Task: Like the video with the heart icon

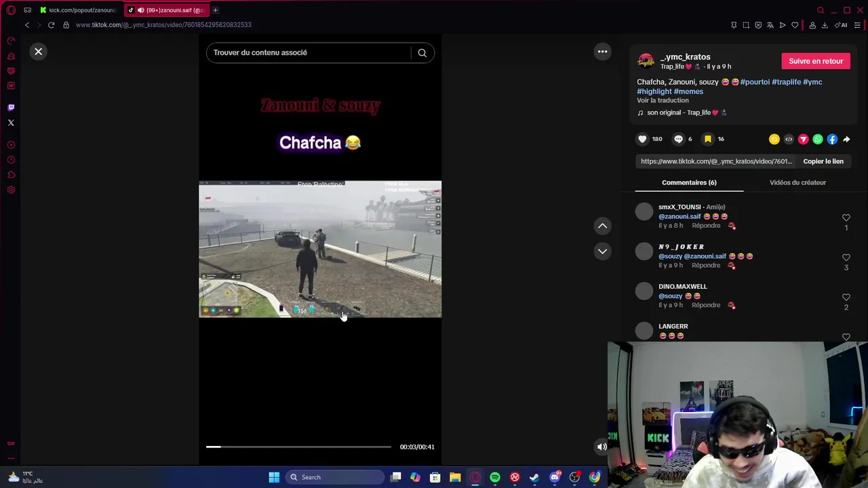Action: 642,139
